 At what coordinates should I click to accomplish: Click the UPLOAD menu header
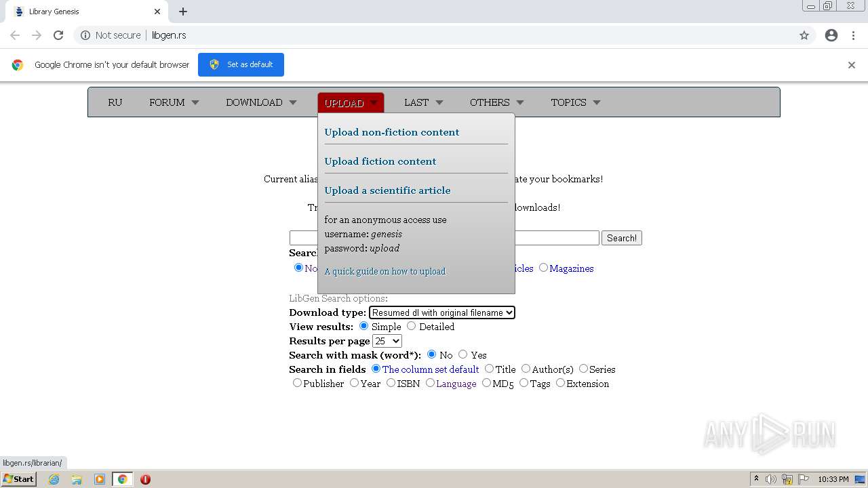point(351,103)
